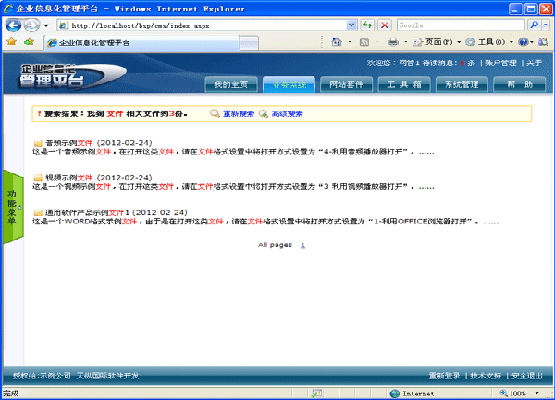The image size is (555, 400).
Task: Expand the address bar URL dropdown
Action: 351,25
